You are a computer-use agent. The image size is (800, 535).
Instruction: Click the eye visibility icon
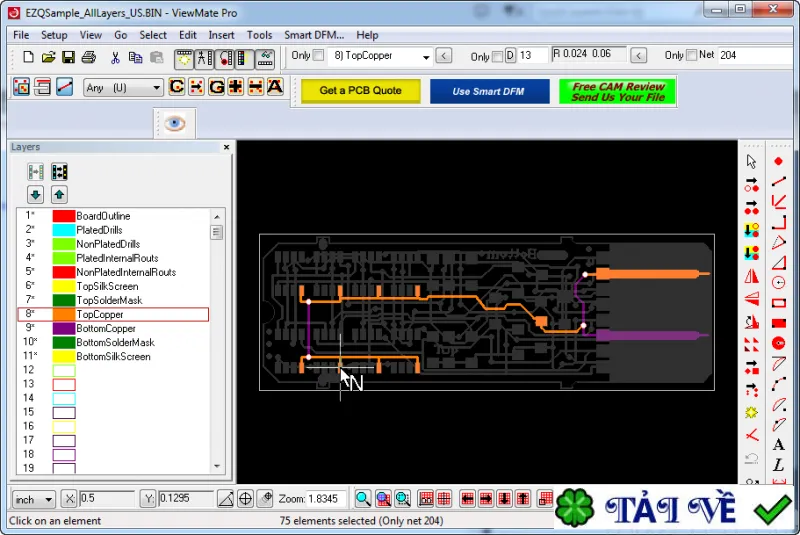[174, 123]
